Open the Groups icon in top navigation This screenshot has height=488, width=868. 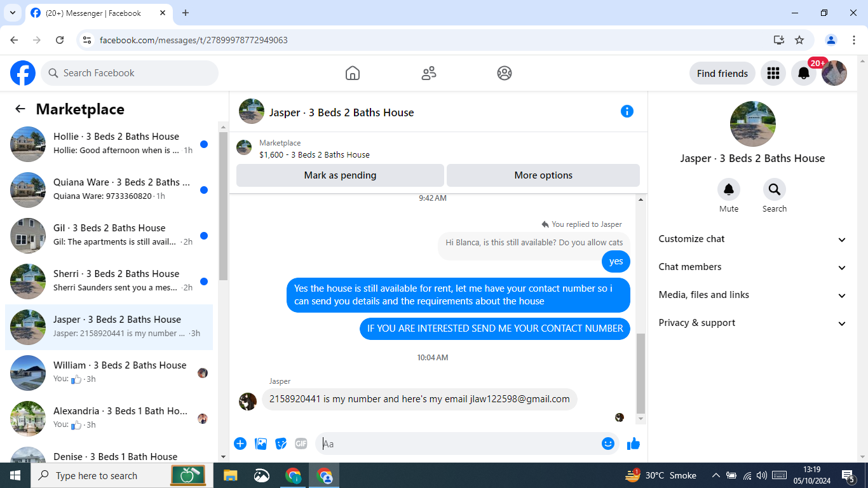point(505,73)
